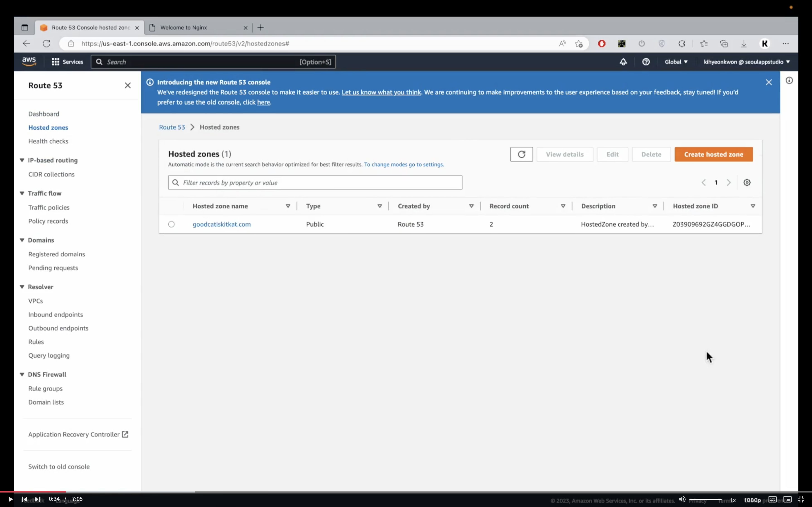Open the Global region dropdown
This screenshot has height=507, width=812.
click(x=676, y=62)
